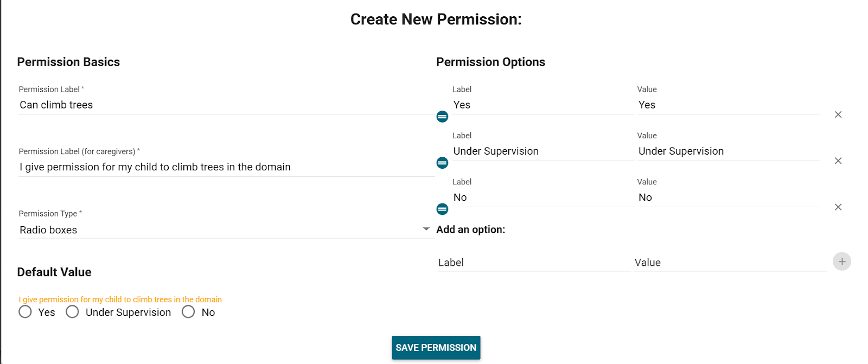This screenshot has height=364, width=868.
Task: Edit the Yes option's label field
Action: [x=542, y=105]
